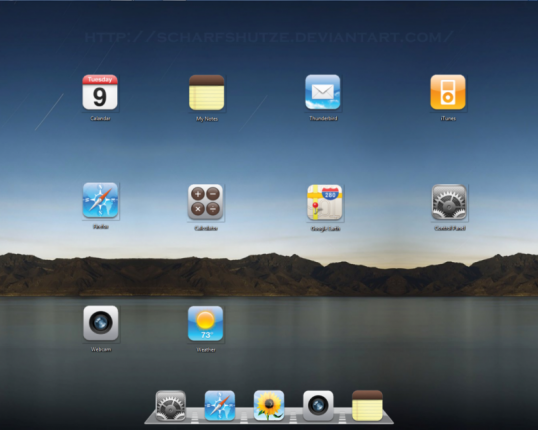
Task: Launch the compass browser icon on the desktop
Action: coord(100,200)
